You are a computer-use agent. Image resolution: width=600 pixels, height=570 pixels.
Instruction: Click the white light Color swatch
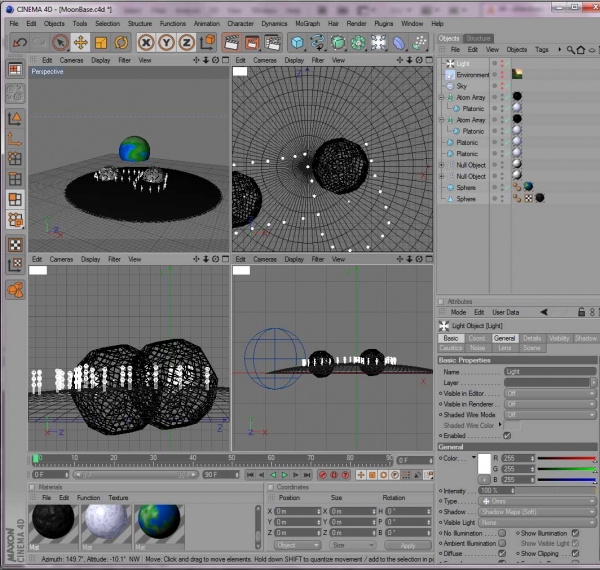tap(484, 464)
